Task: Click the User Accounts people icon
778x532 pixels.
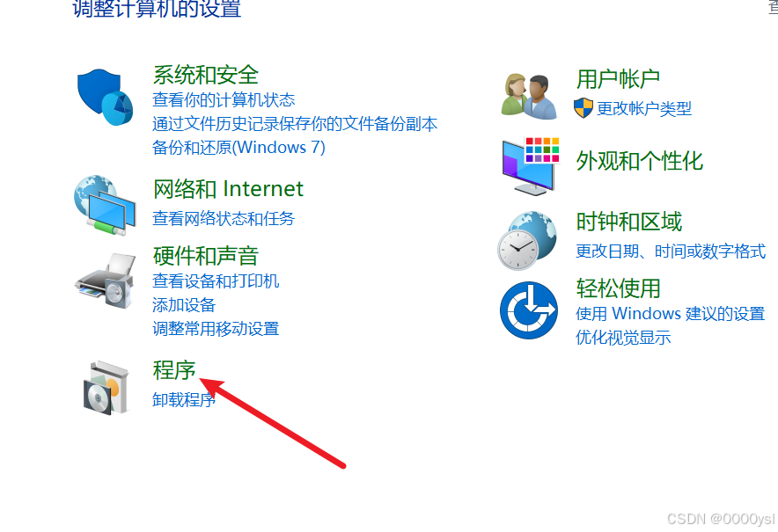Action: (529, 96)
